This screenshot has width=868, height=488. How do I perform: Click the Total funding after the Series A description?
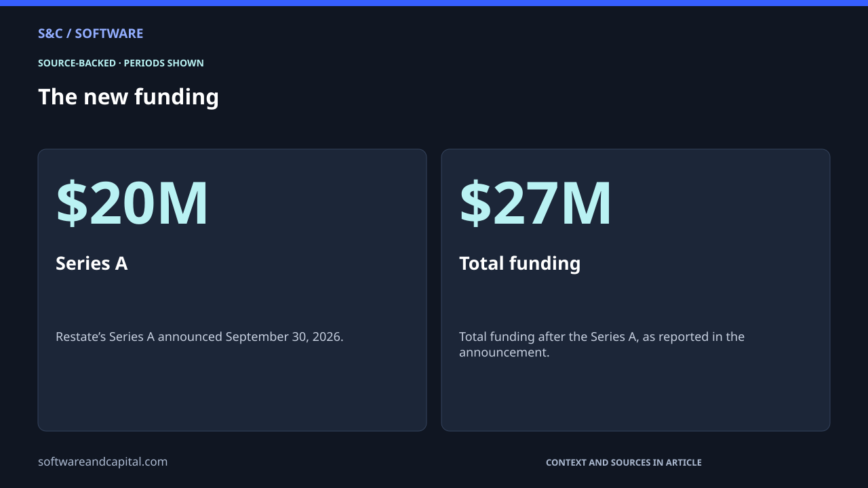(x=601, y=344)
